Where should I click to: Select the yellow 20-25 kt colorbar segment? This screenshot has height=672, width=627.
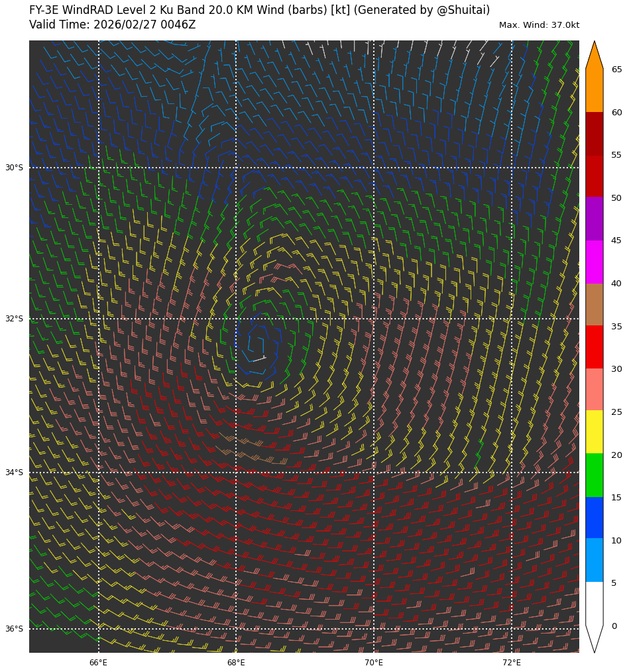point(594,432)
